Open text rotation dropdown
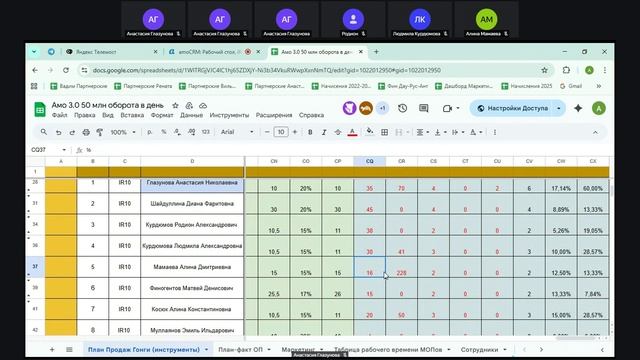Image resolution: width=640 pixels, height=360 pixels. click(x=476, y=132)
